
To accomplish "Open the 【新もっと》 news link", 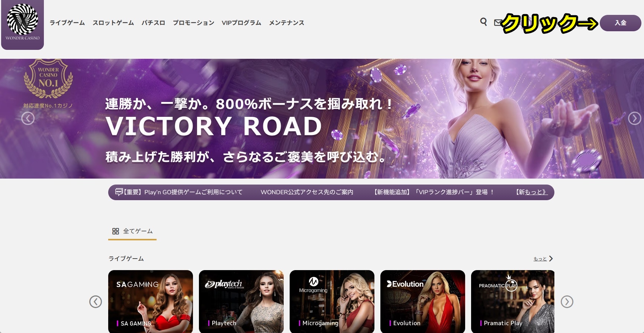I will coord(531,192).
